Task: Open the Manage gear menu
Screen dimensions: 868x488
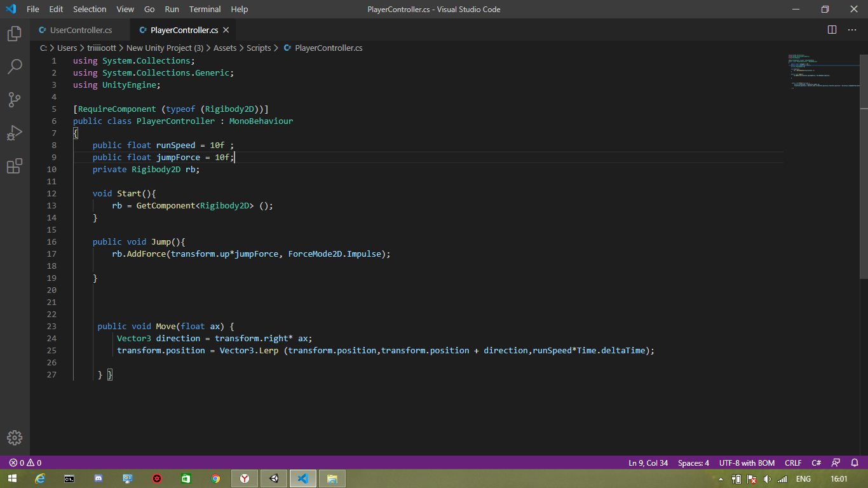Action: [x=15, y=438]
